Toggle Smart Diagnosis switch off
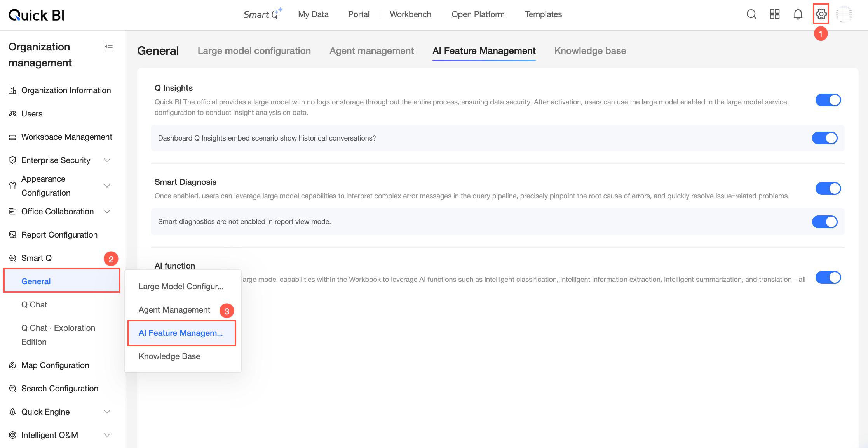The image size is (868, 448). pyautogui.click(x=828, y=189)
